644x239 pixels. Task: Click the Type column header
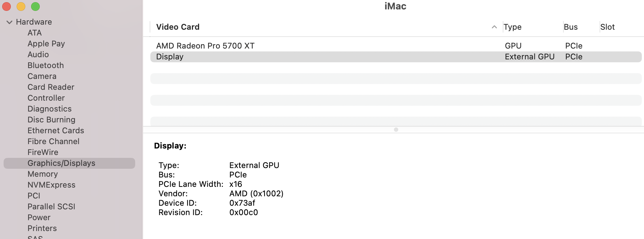click(512, 27)
